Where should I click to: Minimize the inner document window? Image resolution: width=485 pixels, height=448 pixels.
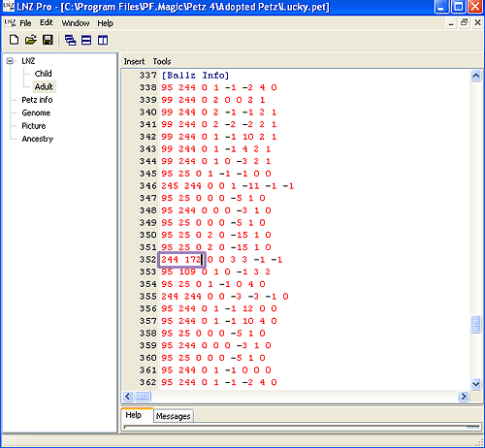tap(451, 23)
